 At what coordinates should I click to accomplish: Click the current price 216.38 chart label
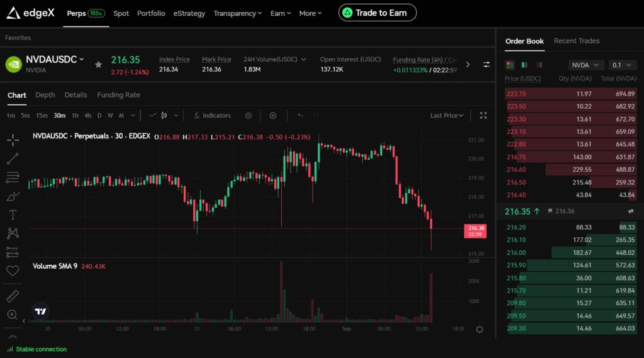point(475,231)
